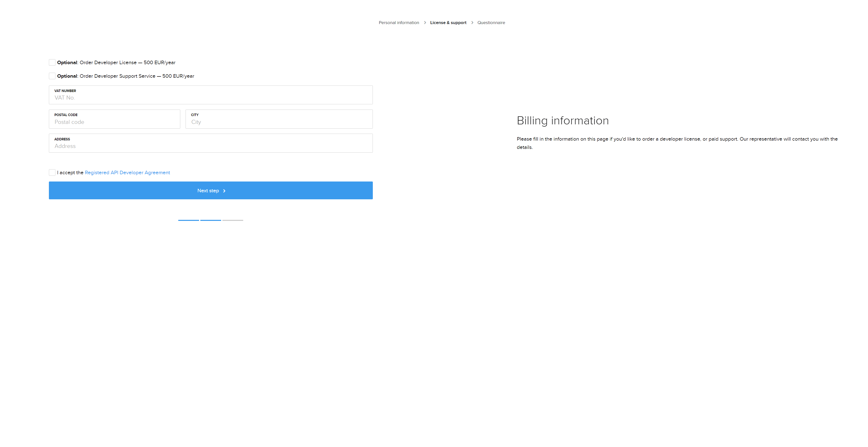Focus the Postal code input field

pos(115,119)
